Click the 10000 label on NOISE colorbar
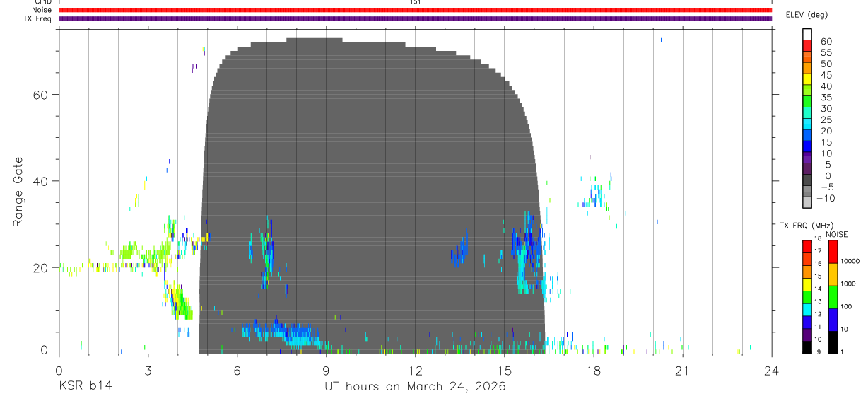The width and height of the screenshot is (868, 401). pos(850,262)
